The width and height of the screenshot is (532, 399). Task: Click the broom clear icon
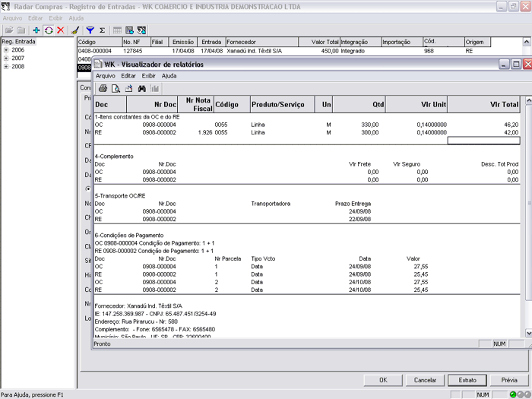pos(74,30)
